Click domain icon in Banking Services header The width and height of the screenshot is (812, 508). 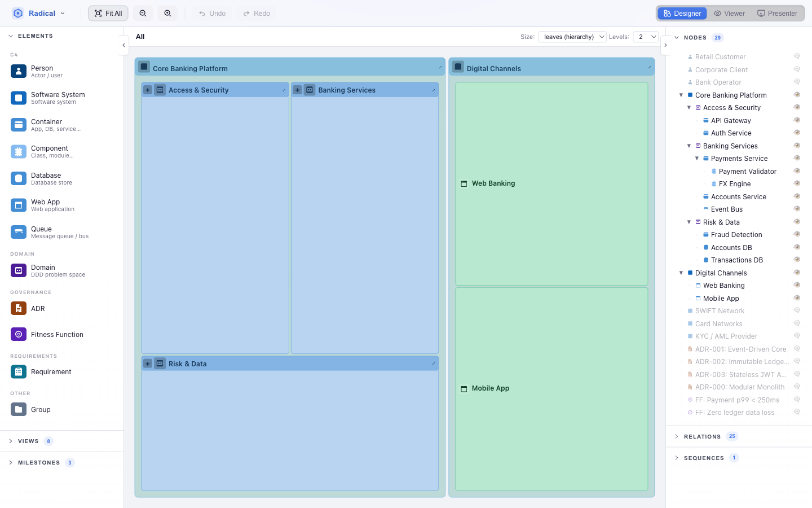pos(310,90)
